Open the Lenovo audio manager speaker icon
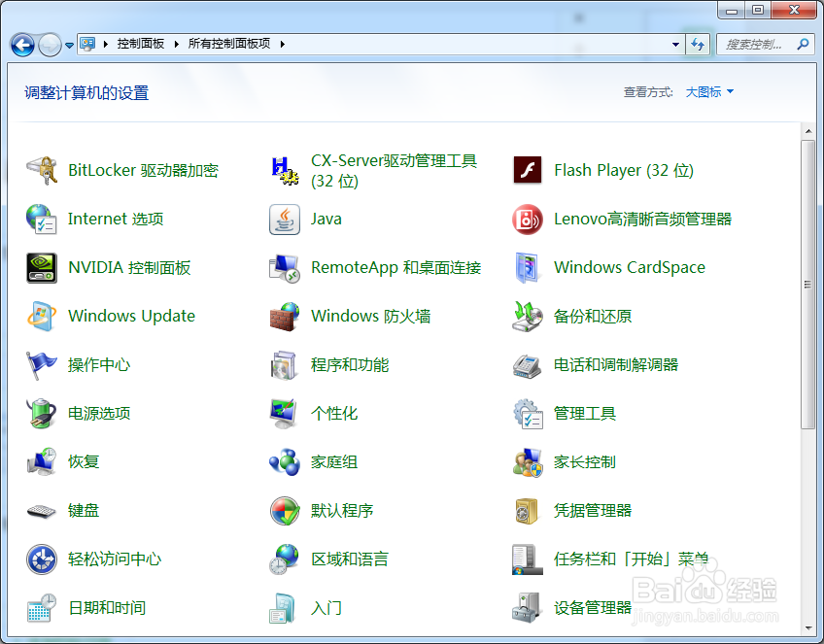 [527, 220]
